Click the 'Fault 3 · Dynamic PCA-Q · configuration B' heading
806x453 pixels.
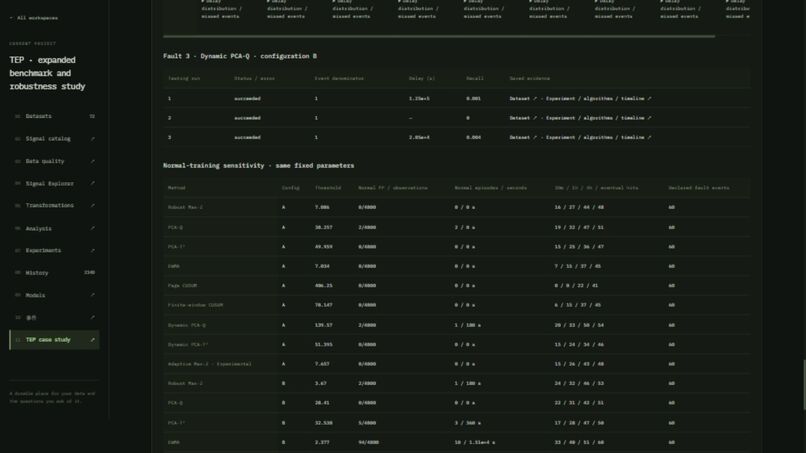[x=240, y=56]
